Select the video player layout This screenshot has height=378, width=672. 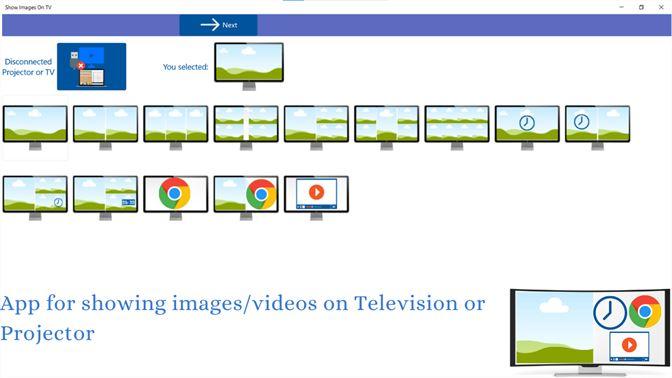tap(316, 198)
